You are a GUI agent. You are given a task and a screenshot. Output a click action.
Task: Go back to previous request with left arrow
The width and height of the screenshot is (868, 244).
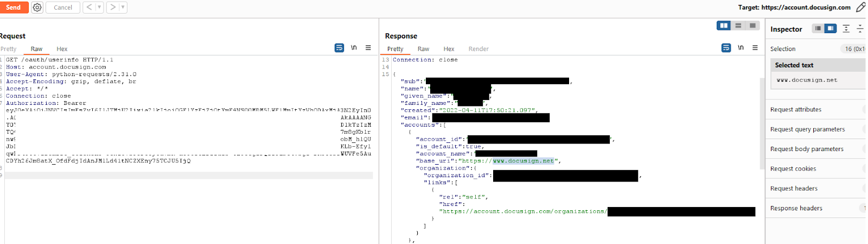click(90, 7)
